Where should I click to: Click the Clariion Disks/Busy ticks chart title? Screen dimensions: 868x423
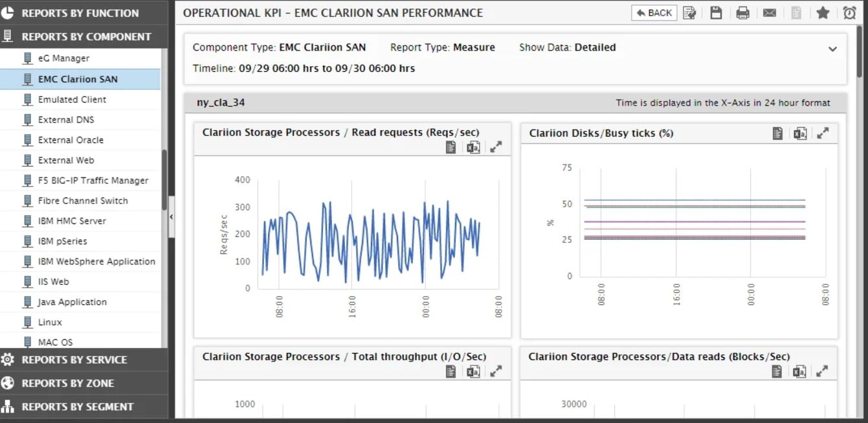[x=601, y=133]
